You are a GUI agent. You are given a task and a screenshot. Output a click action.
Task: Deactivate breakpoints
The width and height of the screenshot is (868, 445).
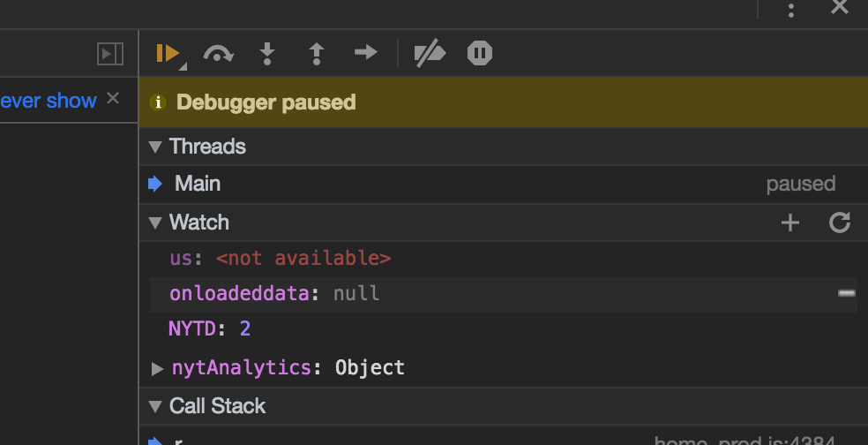pos(430,54)
